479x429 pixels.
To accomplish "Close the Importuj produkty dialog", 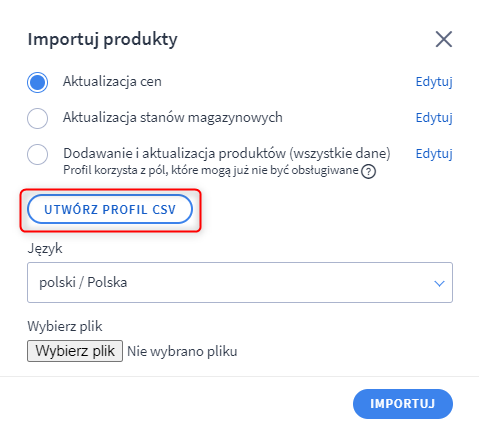I will pyautogui.click(x=444, y=39).
